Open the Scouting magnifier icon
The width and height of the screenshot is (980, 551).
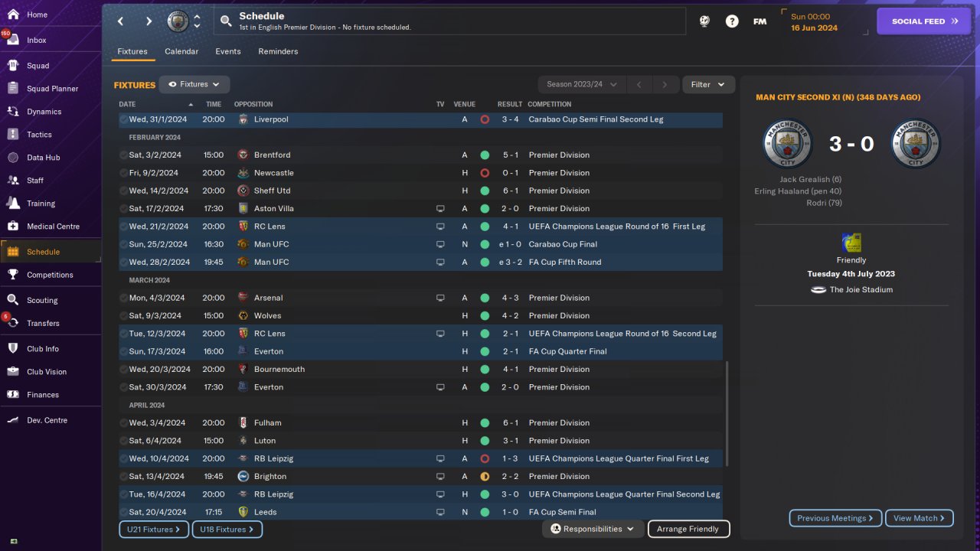click(x=13, y=300)
